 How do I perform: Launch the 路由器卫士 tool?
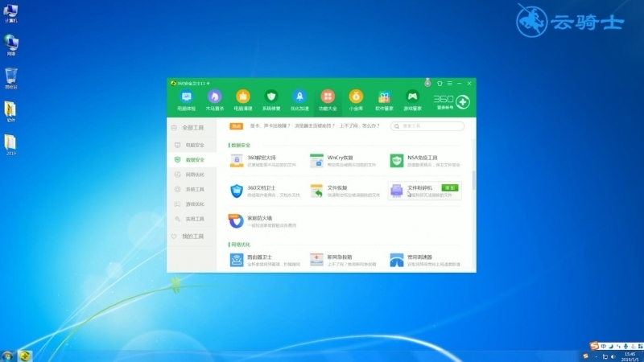point(265,260)
